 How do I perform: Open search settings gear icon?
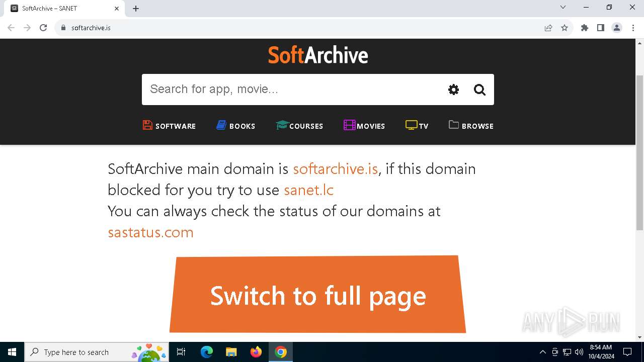tap(454, 89)
